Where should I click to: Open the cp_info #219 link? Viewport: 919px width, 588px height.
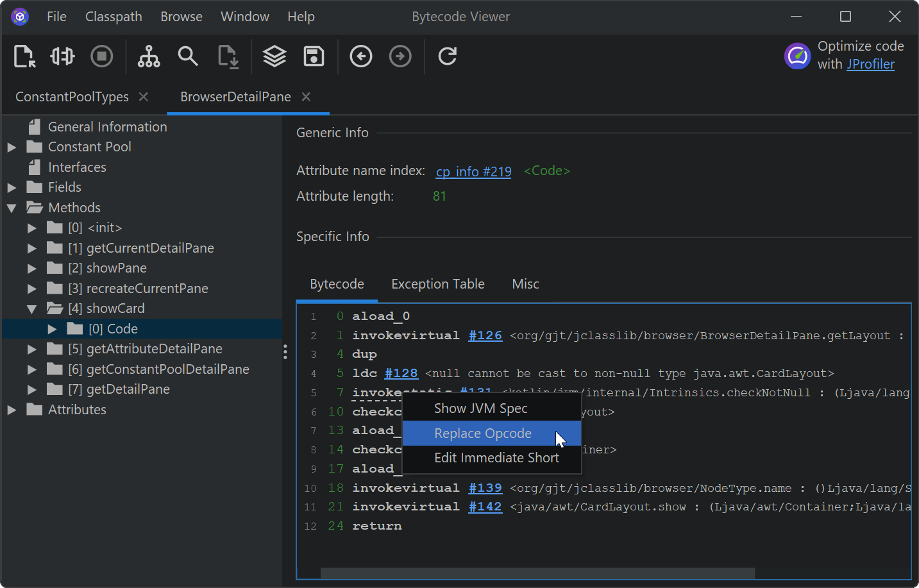point(473,171)
